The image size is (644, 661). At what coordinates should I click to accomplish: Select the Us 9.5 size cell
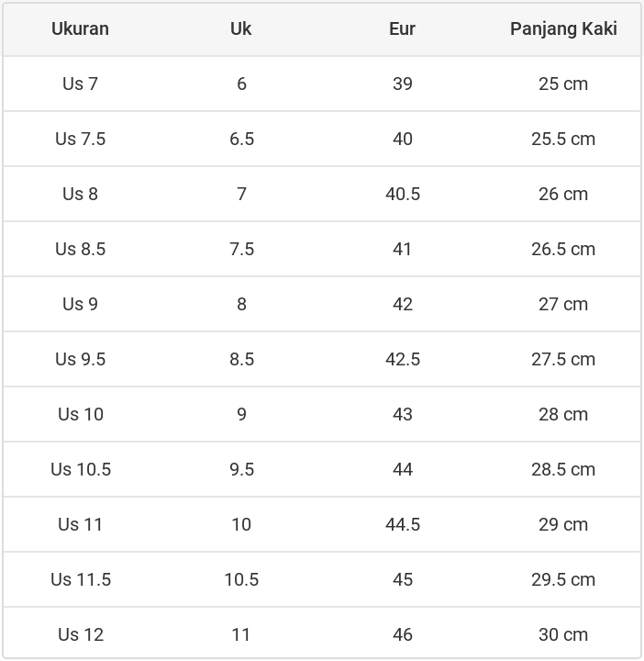click(x=80, y=359)
